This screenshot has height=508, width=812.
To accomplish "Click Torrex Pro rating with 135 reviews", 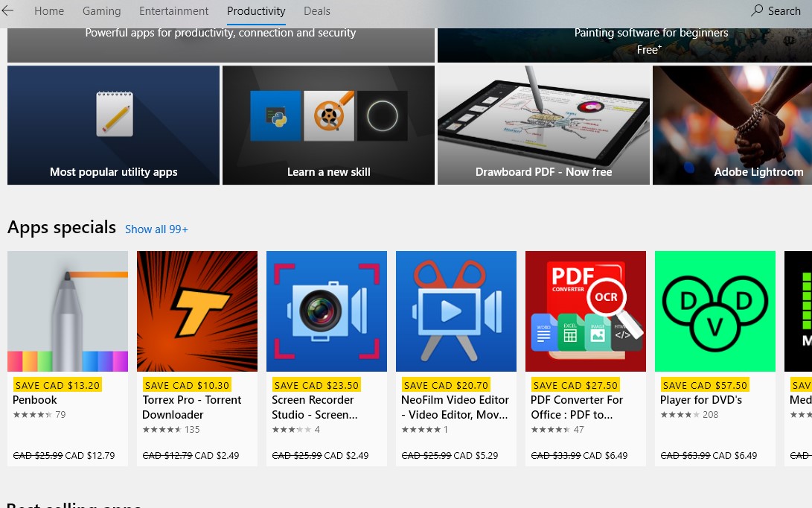I will point(171,429).
